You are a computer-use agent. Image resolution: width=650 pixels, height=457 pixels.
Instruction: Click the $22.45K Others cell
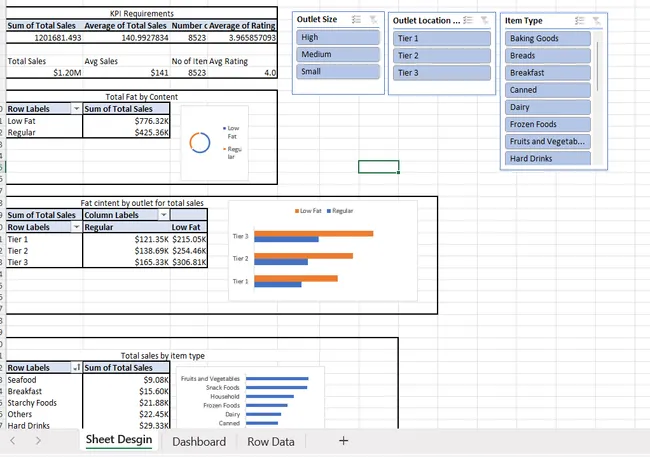(x=126, y=414)
